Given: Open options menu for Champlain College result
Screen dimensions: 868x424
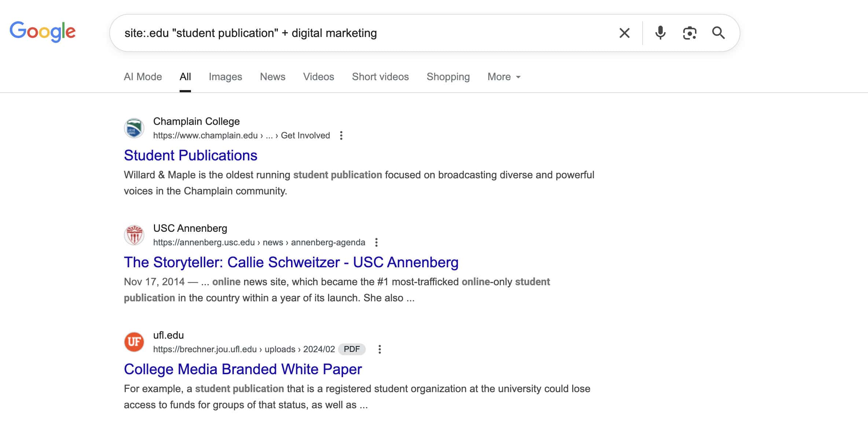Looking at the screenshot, I should (341, 135).
